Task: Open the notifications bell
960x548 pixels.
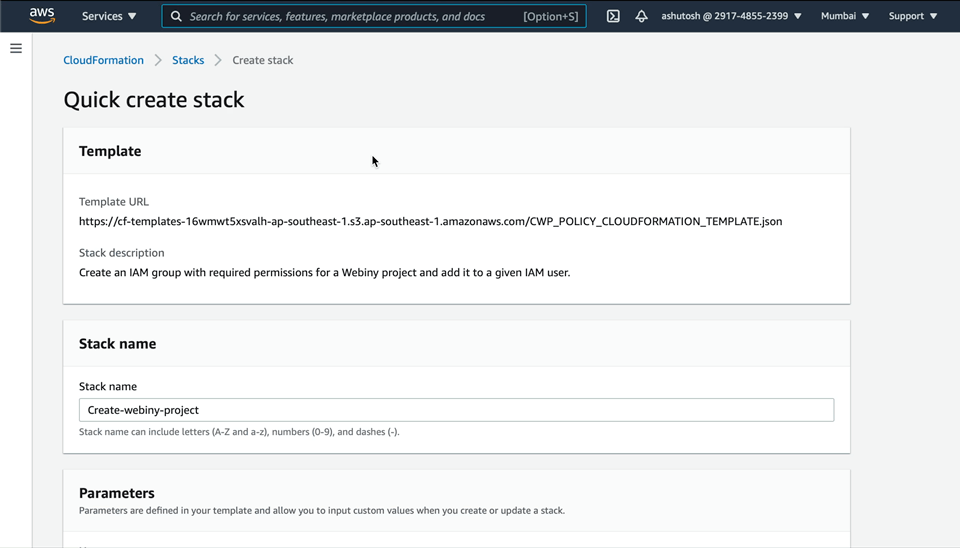Action: [x=641, y=16]
